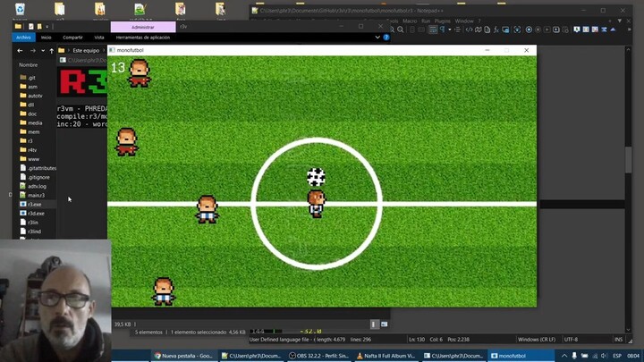Click the properties icon in Explorer title bar
This screenshot has width=644, height=362.
coord(30,27)
